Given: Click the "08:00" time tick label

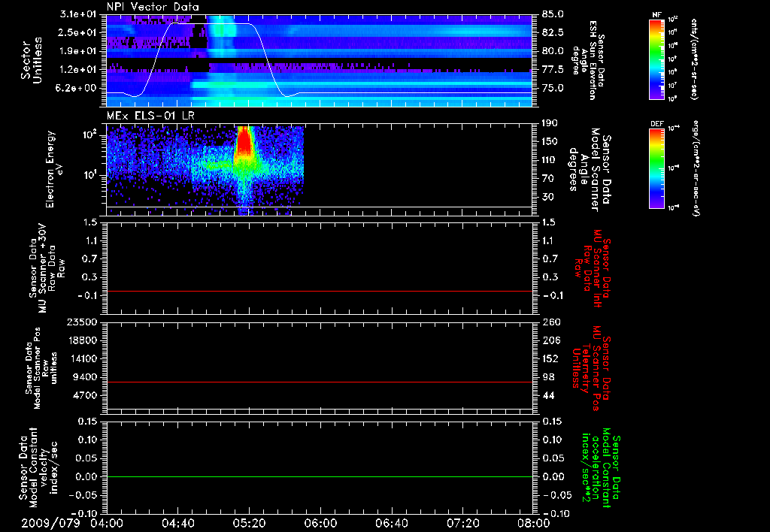Looking at the screenshot, I should (533, 523).
